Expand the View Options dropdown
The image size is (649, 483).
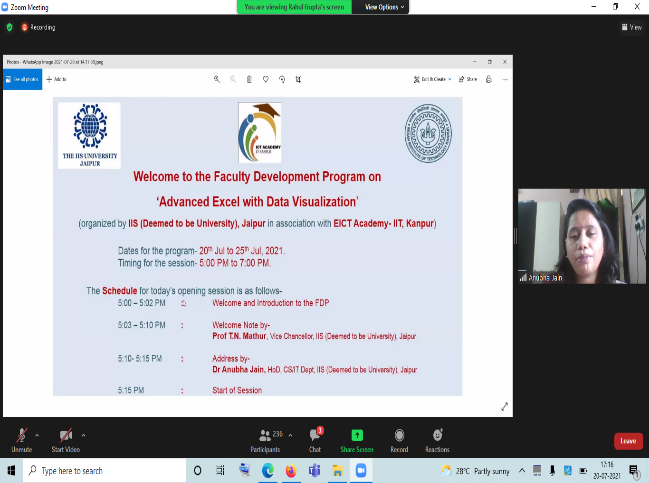(x=385, y=7)
